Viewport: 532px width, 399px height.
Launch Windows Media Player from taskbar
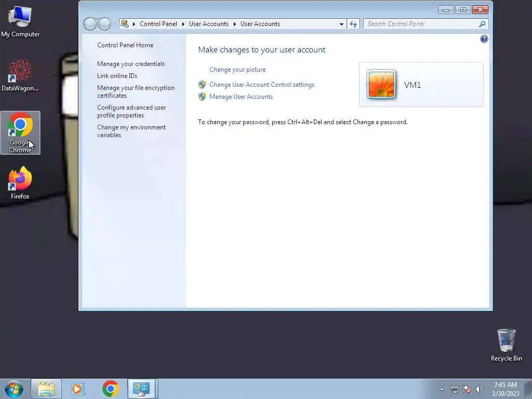(x=77, y=389)
